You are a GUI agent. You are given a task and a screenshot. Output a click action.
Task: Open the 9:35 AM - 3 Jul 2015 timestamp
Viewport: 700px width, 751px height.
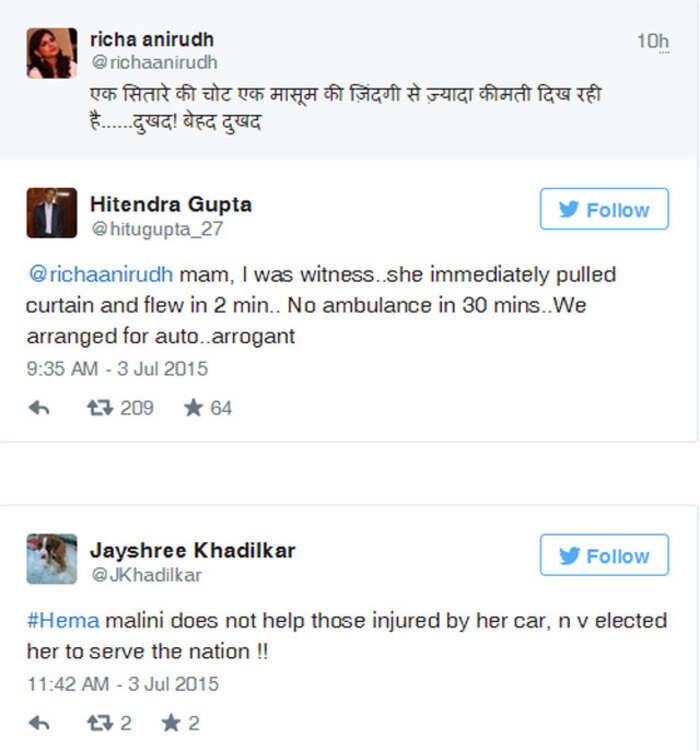(x=117, y=369)
